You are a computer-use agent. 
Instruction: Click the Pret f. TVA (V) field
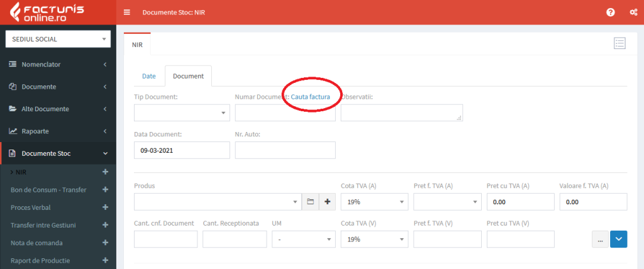447,239
